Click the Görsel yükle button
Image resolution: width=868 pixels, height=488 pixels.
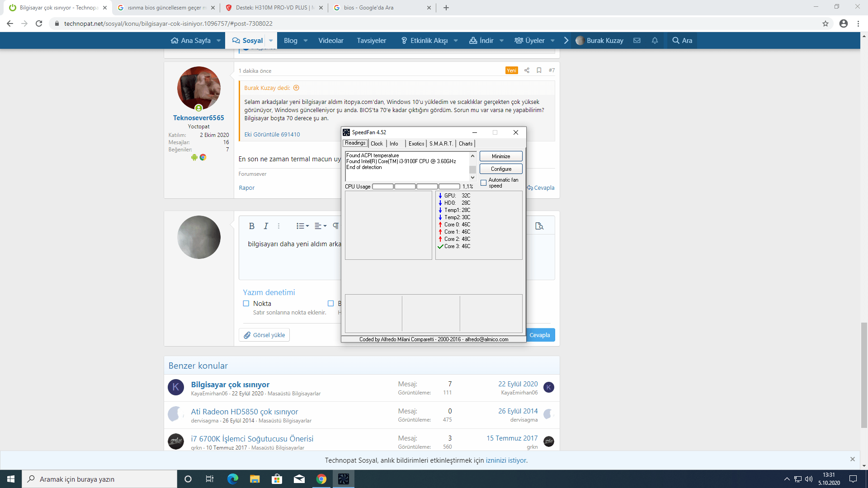(x=264, y=335)
